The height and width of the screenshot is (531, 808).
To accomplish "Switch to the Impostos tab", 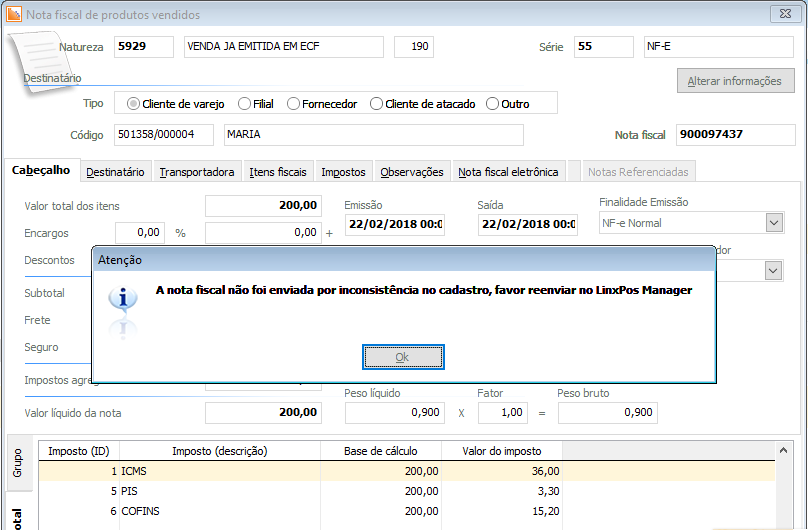I will 343,172.
